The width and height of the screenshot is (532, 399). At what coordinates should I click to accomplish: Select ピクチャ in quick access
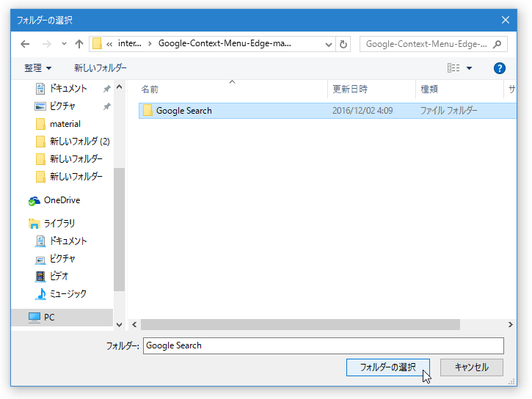62,106
